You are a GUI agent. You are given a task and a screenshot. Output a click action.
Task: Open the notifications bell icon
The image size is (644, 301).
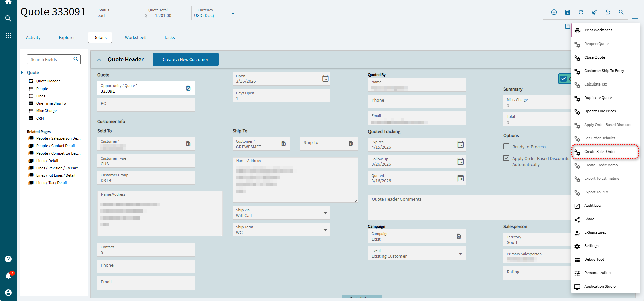click(x=8, y=276)
